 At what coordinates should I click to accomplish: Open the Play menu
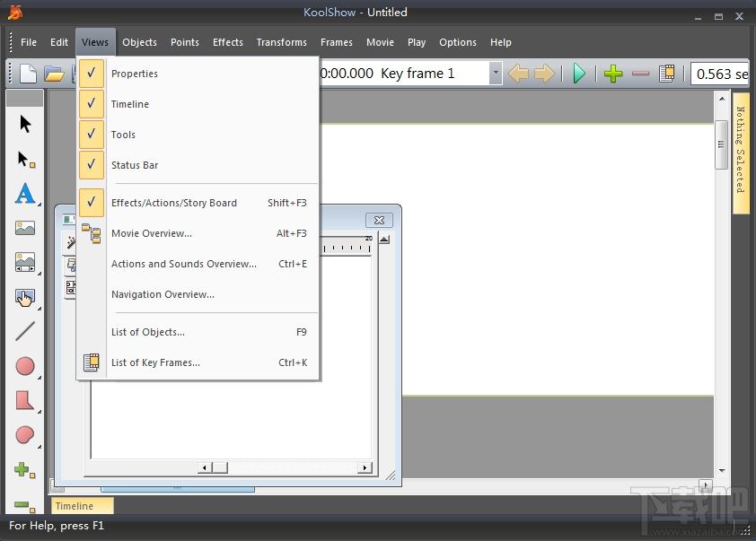(x=417, y=42)
